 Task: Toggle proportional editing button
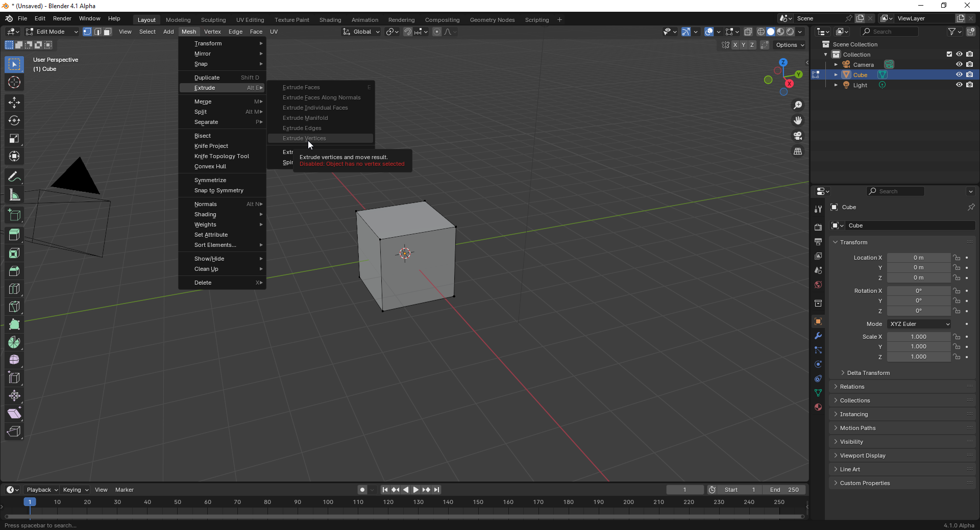coord(437,32)
